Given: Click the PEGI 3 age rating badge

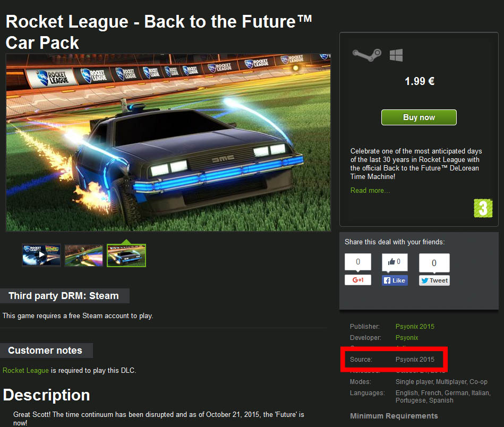Looking at the screenshot, I should (483, 208).
